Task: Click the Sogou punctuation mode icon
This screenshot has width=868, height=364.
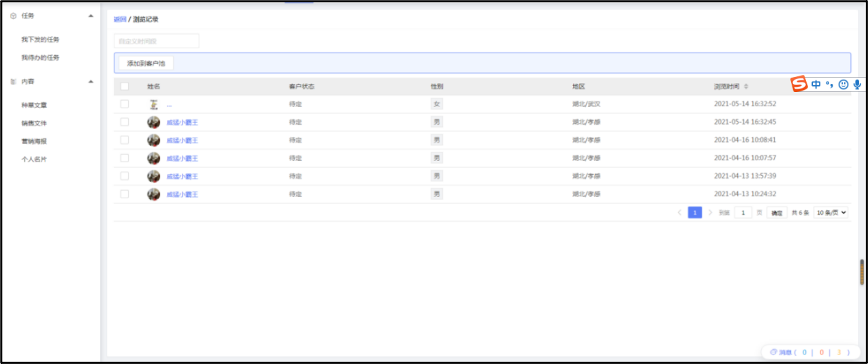Action: click(829, 85)
